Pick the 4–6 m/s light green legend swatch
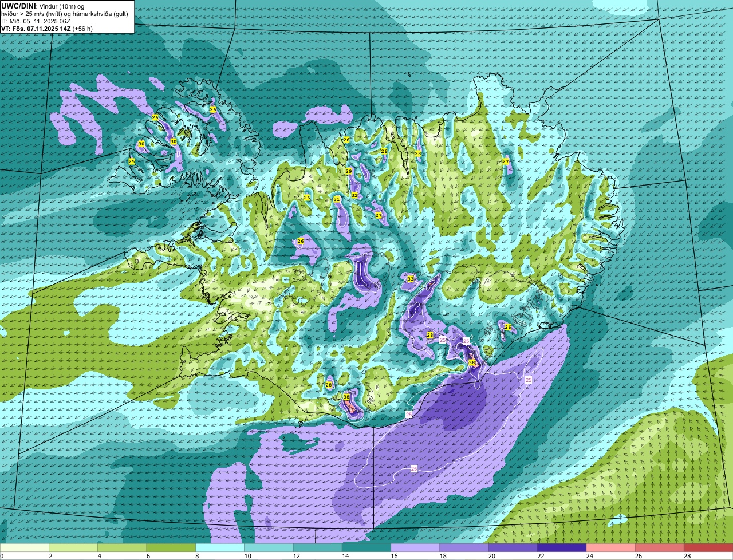 (x=122, y=547)
